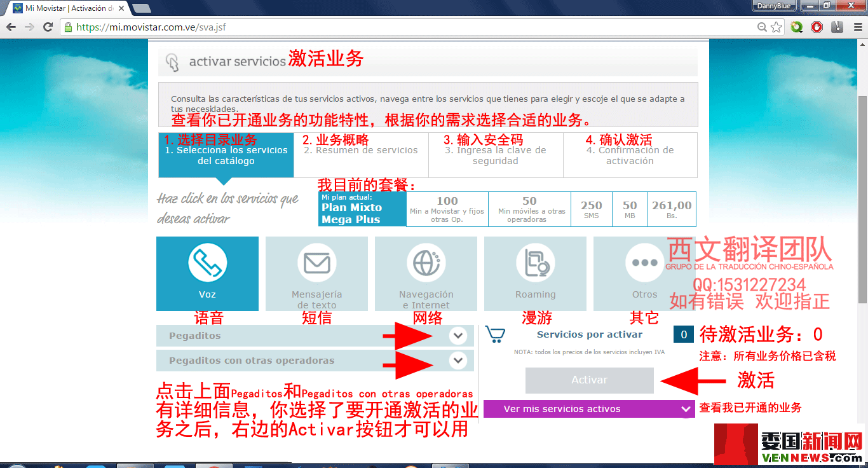Click the hand pointer icon beside activar servicios

pyautogui.click(x=172, y=62)
